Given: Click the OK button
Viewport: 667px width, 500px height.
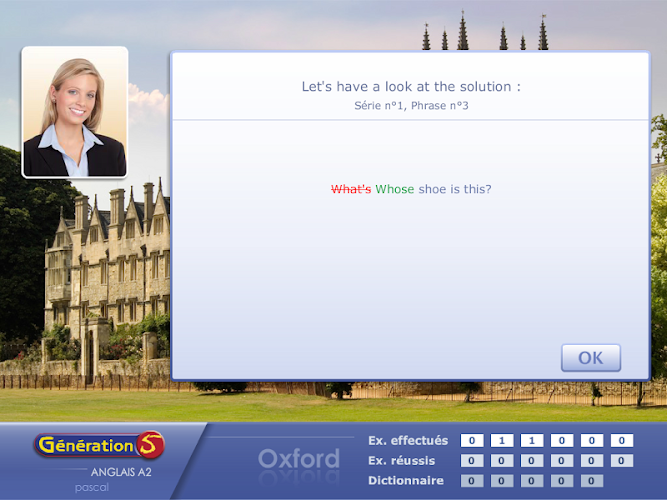Looking at the screenshot, I should (x=591, y=358).
